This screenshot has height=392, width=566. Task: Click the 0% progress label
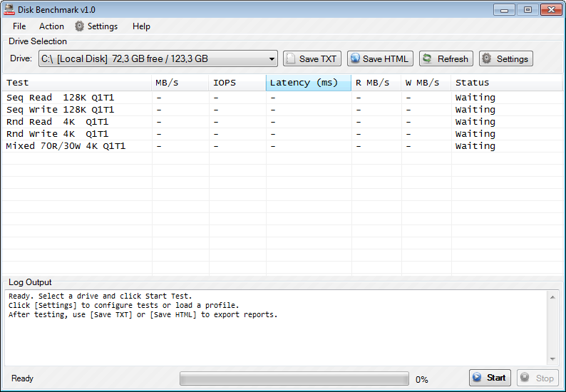tap(421, 380)
